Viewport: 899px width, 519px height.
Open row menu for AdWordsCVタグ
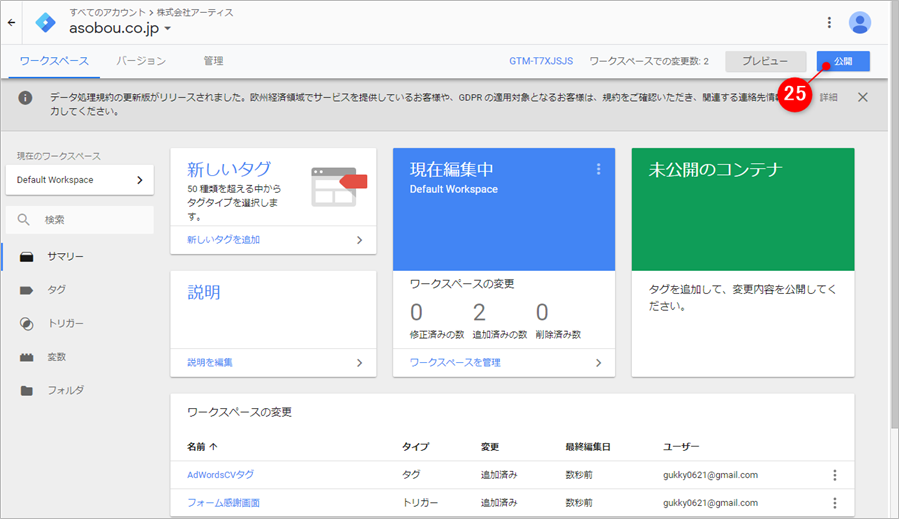tap(835, 475)
